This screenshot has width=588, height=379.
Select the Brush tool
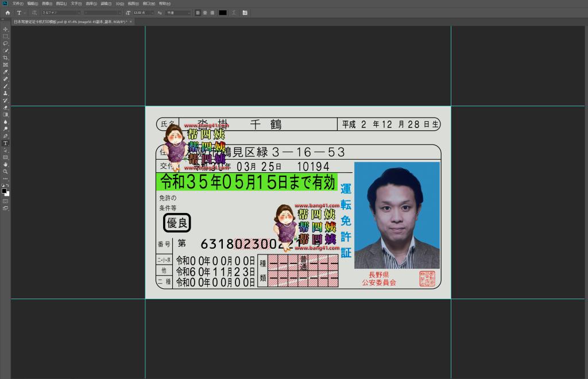pos(4,84)
